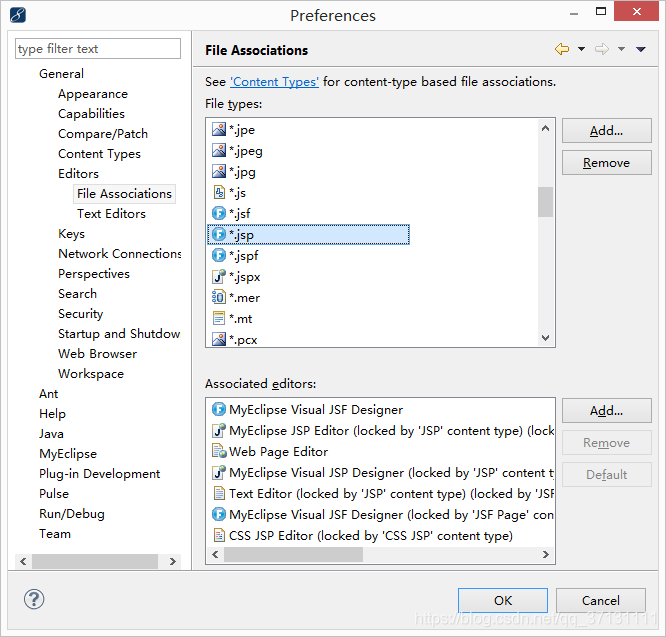Click the Web Page Editor icon
This screenshot has width=666, height=637.
[219, 451]
